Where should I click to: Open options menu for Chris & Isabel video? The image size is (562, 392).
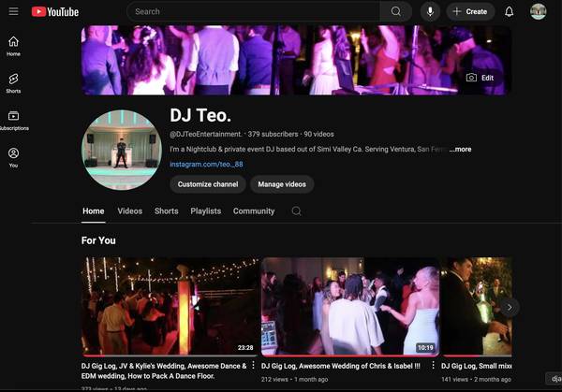(433, 366)
